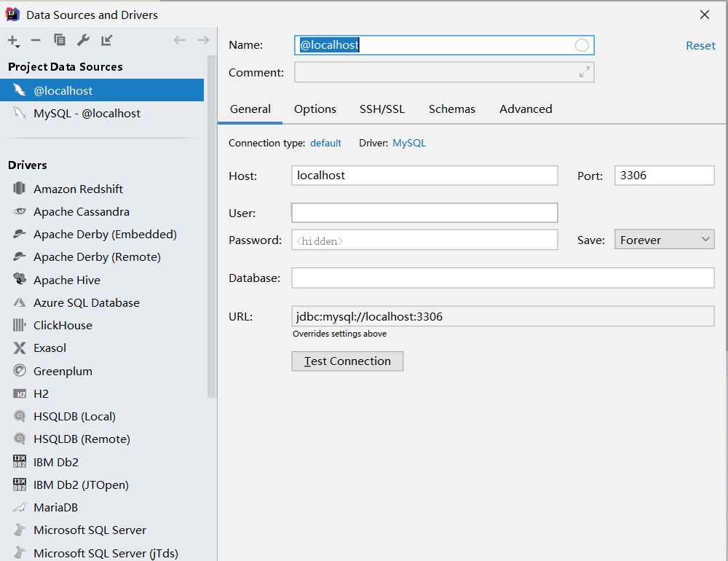Image resolution: width=728 pixels, height=561 pixels.
Task: Expand the Comment field using the arrows icon
Action: coord(585,72)
